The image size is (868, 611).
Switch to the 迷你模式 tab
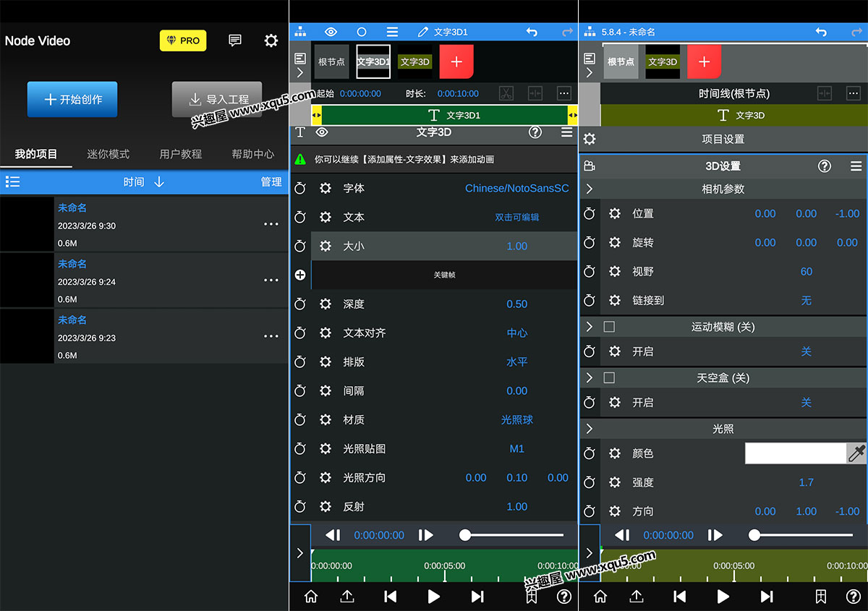109,154
